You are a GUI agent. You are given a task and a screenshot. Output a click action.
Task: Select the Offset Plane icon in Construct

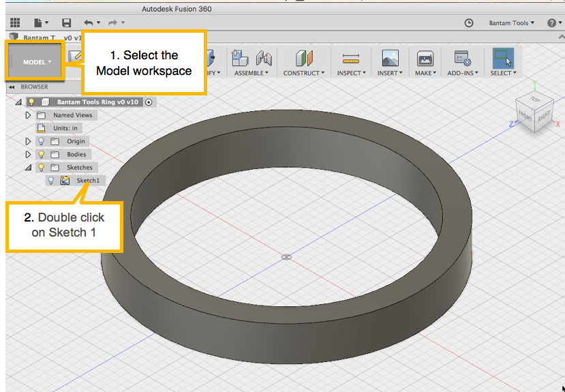tap(304, 58)
